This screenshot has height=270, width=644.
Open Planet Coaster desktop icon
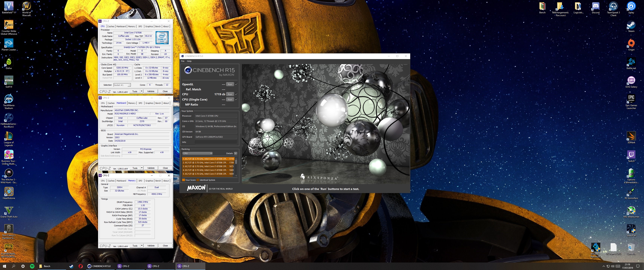9,45
